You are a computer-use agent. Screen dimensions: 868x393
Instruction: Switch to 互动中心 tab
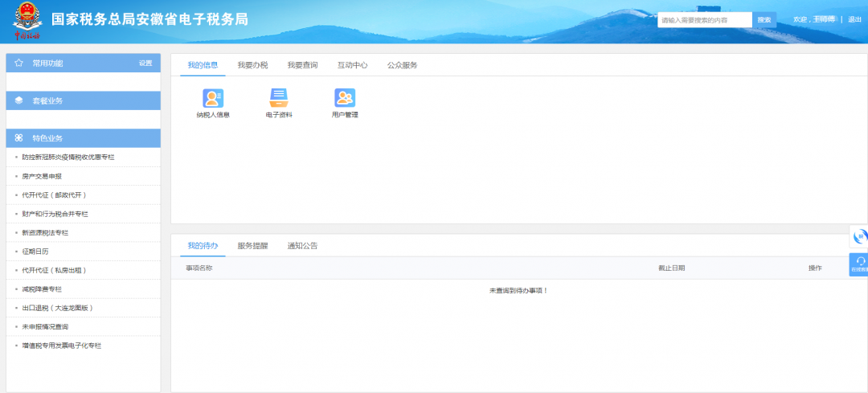click(352, 65)
